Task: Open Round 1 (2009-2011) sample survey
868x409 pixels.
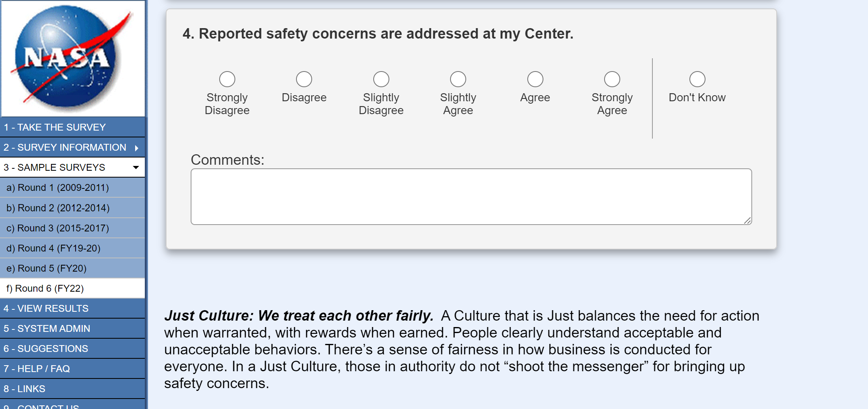Action: pyautogui.click(x=58, y=188)
